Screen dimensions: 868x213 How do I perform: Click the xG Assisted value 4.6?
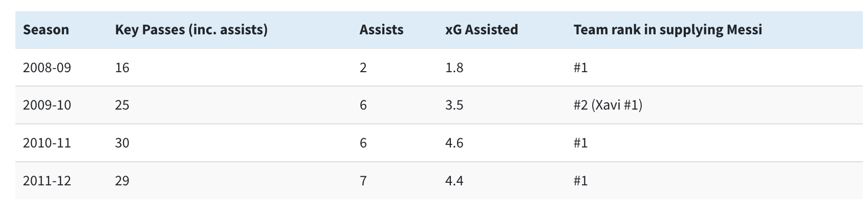pyautogui.click(x=454, y=143)
